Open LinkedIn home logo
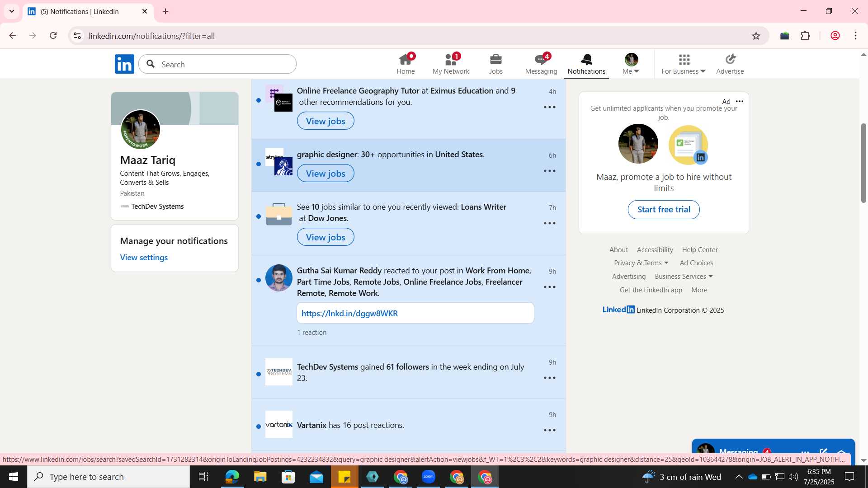This screenshot has width=868, height=488. (x=124, y=64)
